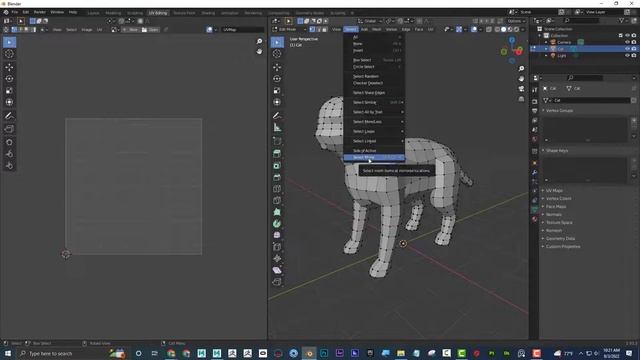Screen dimensions: 640x360
Task: Select the Cursor tool in UV editor
Action: 9,53
